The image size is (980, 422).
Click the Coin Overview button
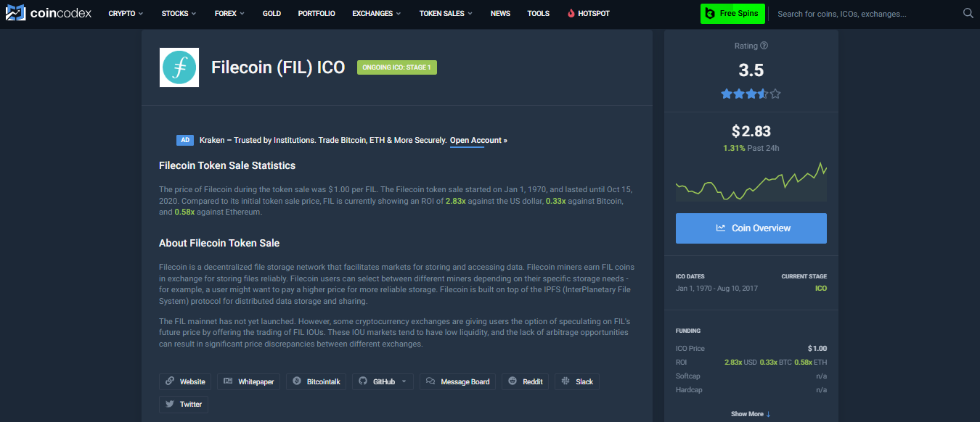coord(751,228)
